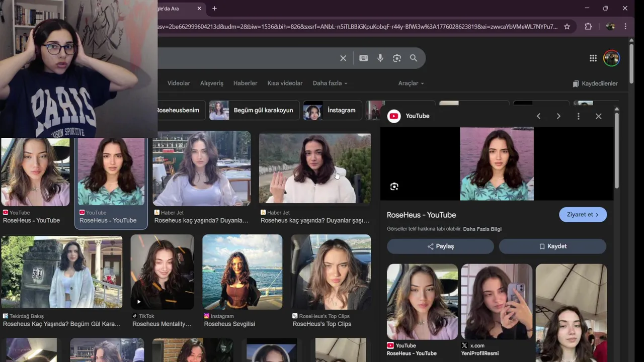The height and width of the screenshot is (362, 644).
Task: Switch to Haberler tab
Action: (x=246, y=83)
